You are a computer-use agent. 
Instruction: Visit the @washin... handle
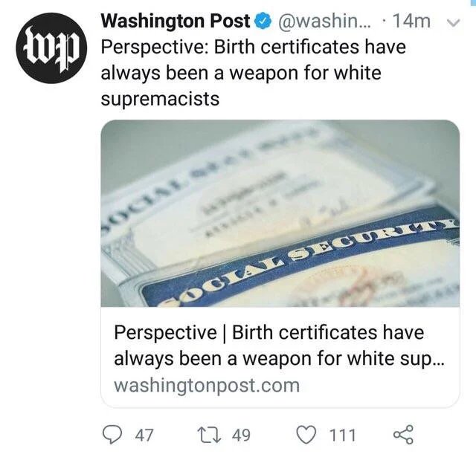[x=324, y=22]
